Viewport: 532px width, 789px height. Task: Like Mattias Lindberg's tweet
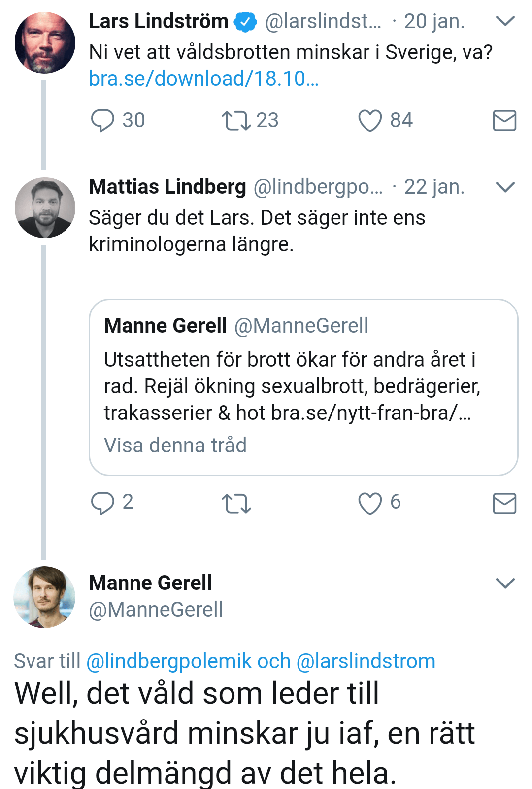point(370,503)
